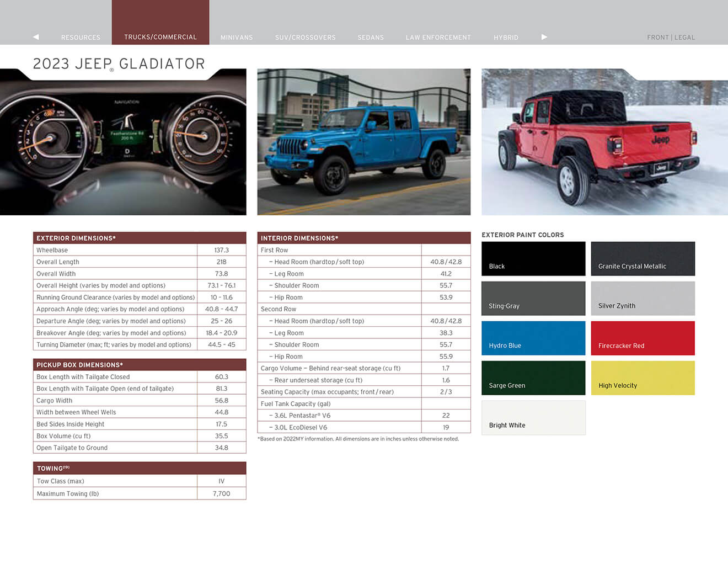
Task: Follow the Legal link
Action: click(x=684, y=38)
